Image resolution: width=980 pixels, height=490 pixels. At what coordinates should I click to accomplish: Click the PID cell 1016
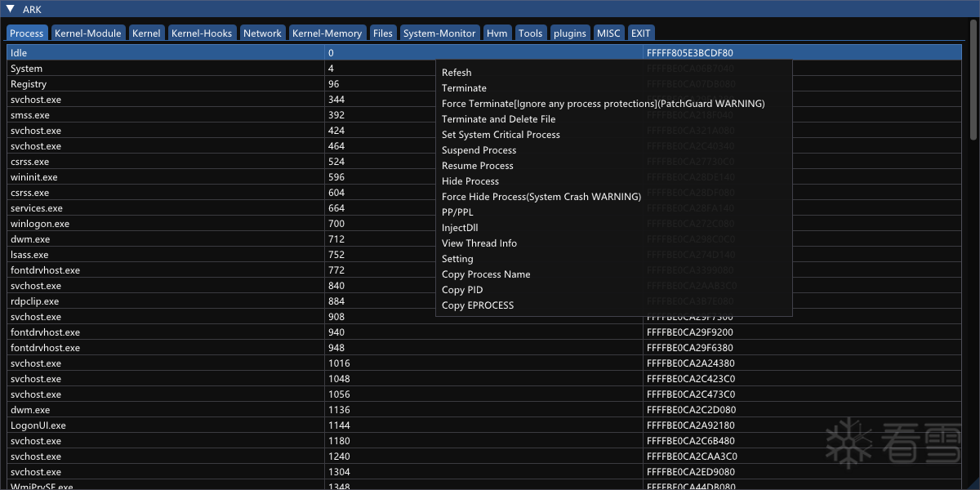tap(339, 363)
